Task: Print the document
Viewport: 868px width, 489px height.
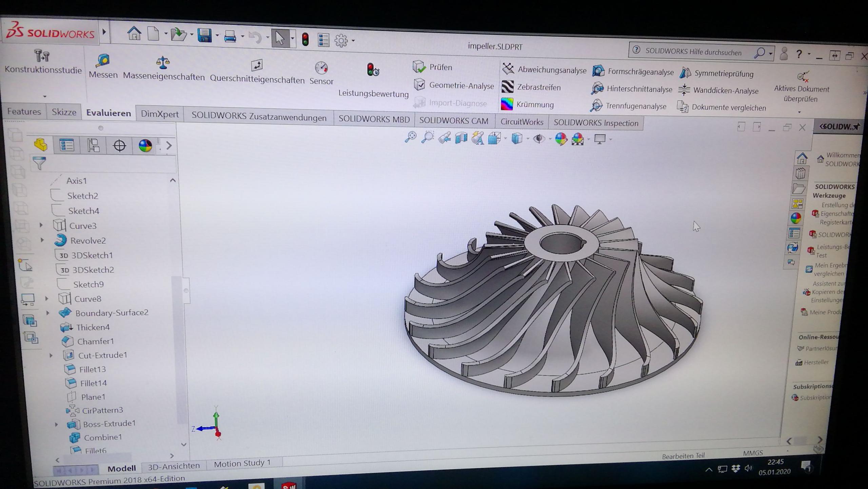Action: click(x=230, y=36)
